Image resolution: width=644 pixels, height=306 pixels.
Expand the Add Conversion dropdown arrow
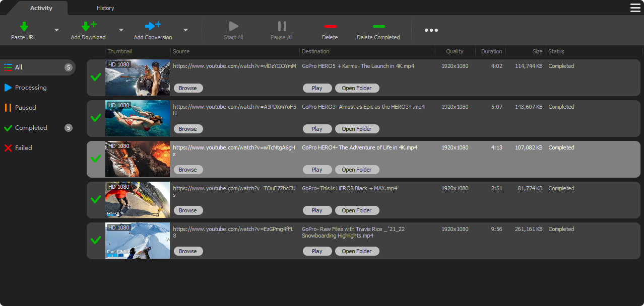point(185,30)
